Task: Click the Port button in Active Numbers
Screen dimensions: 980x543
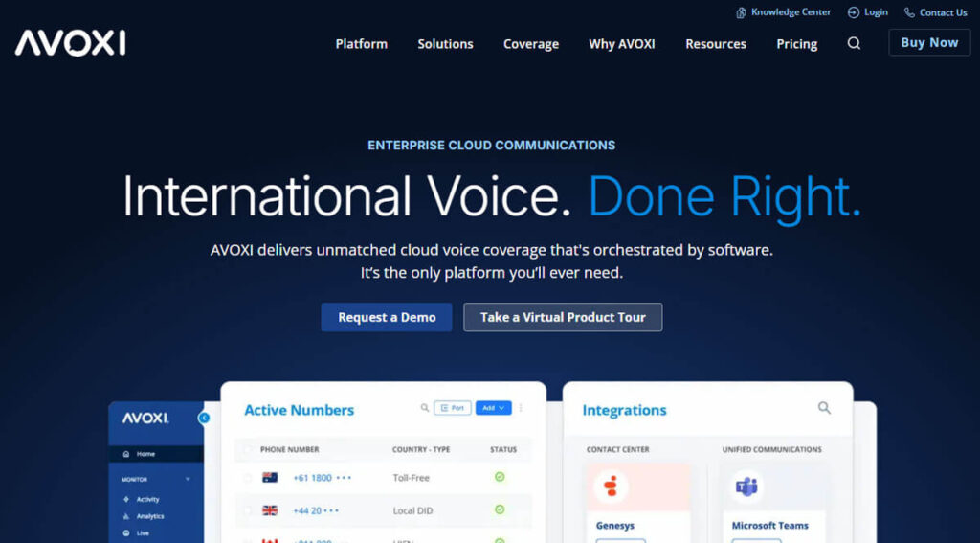Action: point(453,408)
